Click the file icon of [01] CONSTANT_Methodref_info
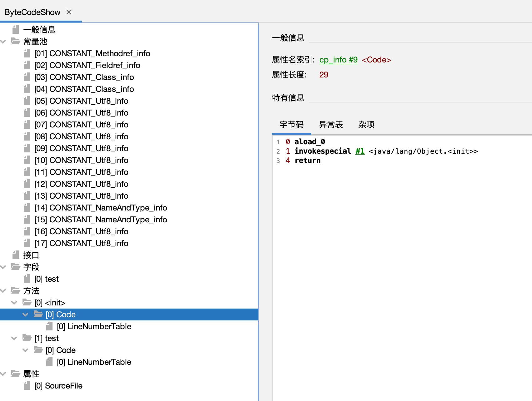This screenshot has height=401, width=532. [27, 53]
